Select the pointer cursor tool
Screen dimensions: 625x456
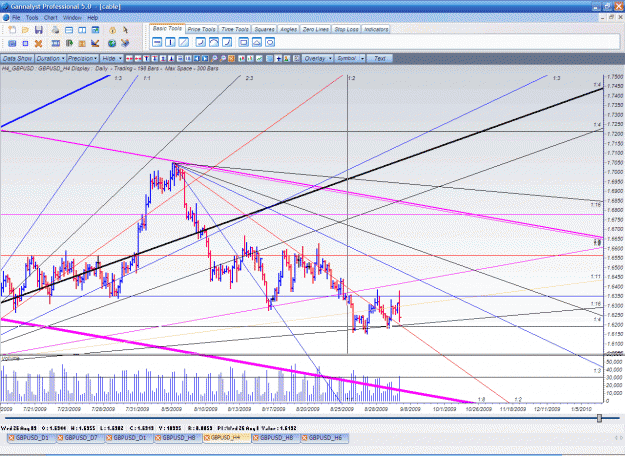[x=126, y=30]
